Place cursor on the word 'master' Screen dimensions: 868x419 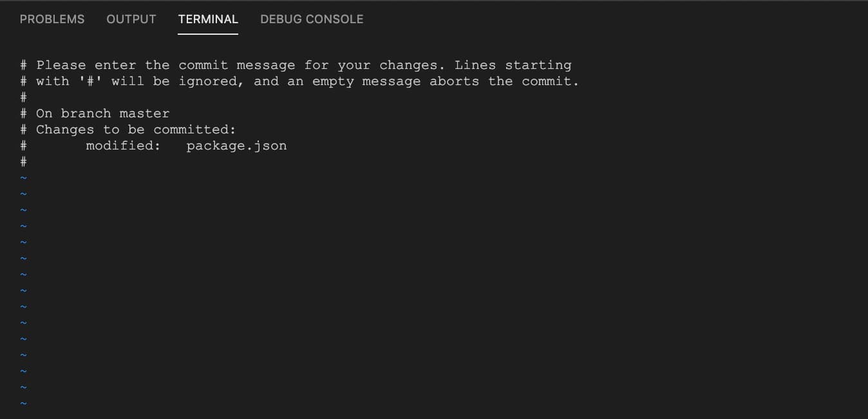(144, 113)
